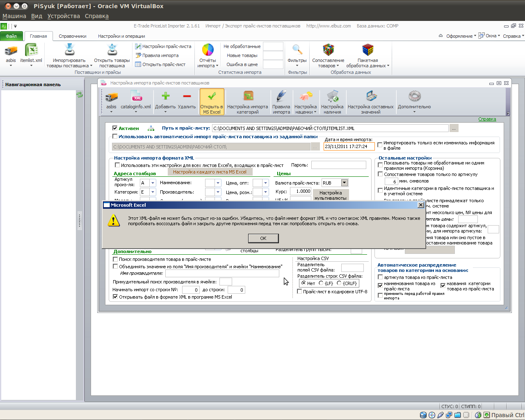
Task: Expand the Оформление menu dropdown
Action: (x=461, y=36)
